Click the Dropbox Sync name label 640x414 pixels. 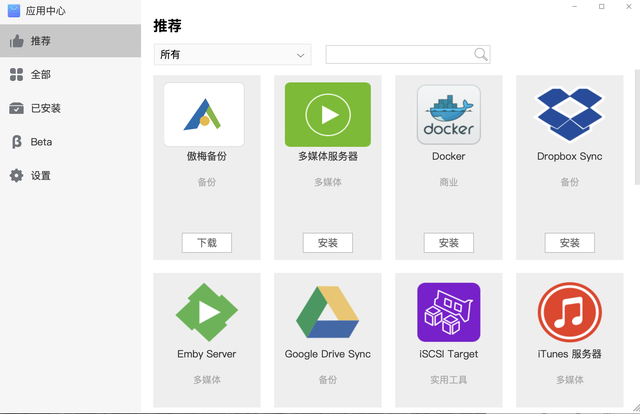pyautogui.click(x=569, y=156)
